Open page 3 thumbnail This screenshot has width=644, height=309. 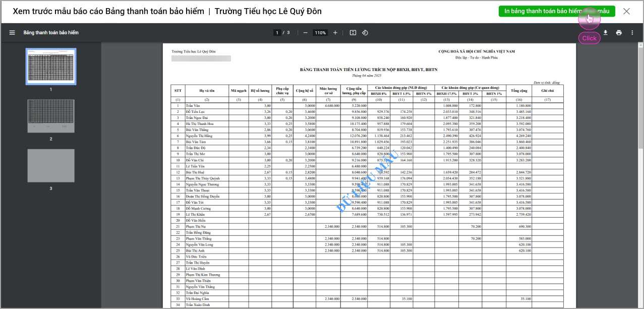point(51,165)
